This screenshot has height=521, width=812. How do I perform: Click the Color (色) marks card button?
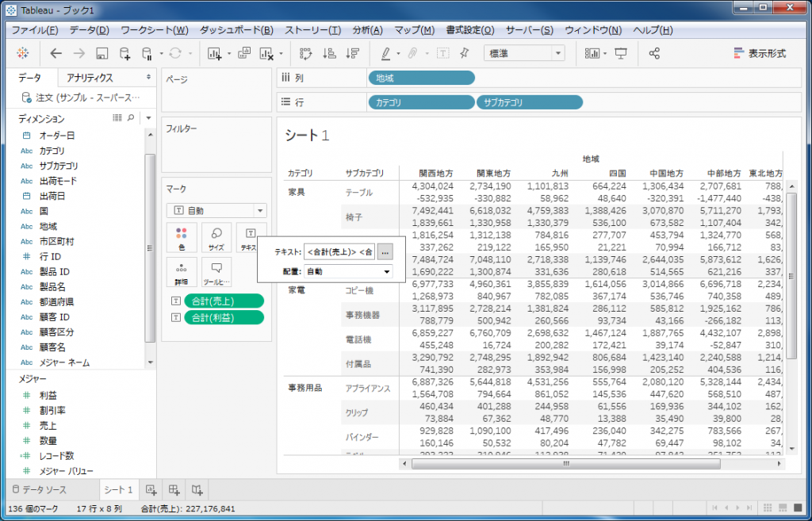click(x=182, y=237)
